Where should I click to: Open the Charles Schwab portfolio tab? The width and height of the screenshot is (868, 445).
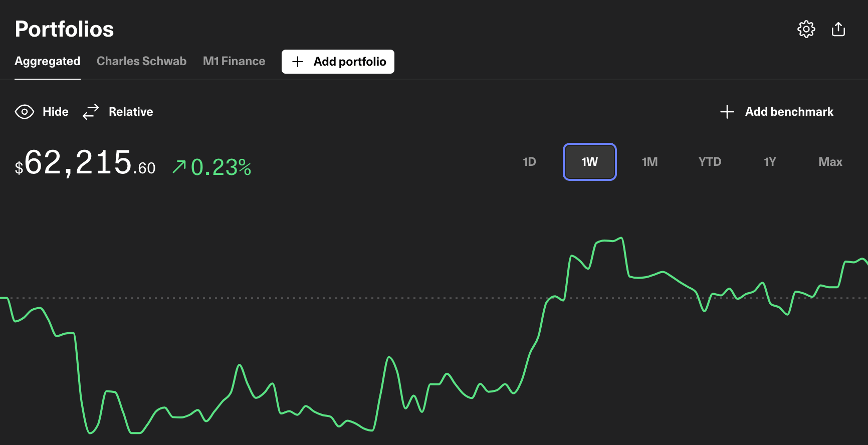[141, 61]
